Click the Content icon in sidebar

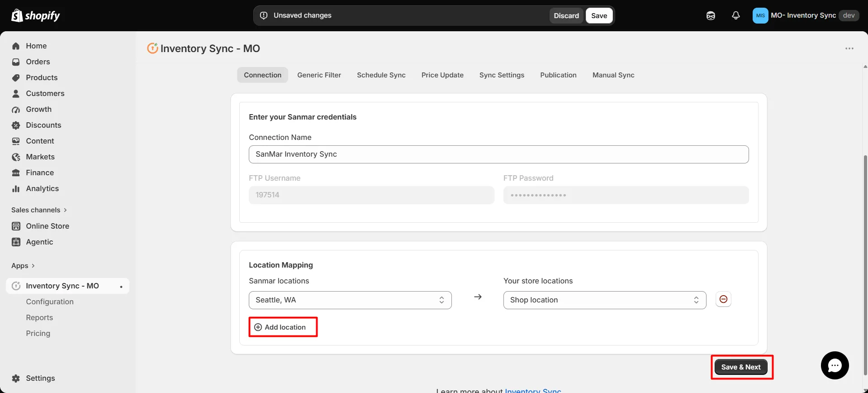[16, 141]
